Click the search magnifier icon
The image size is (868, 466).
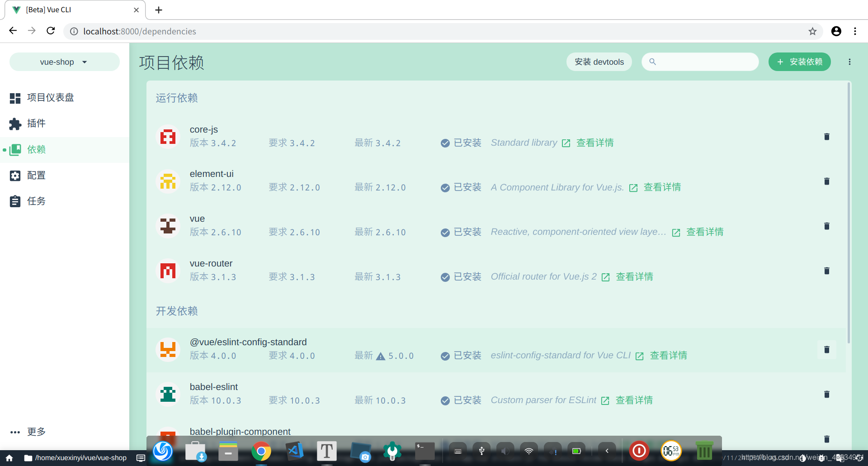point(652,62)
